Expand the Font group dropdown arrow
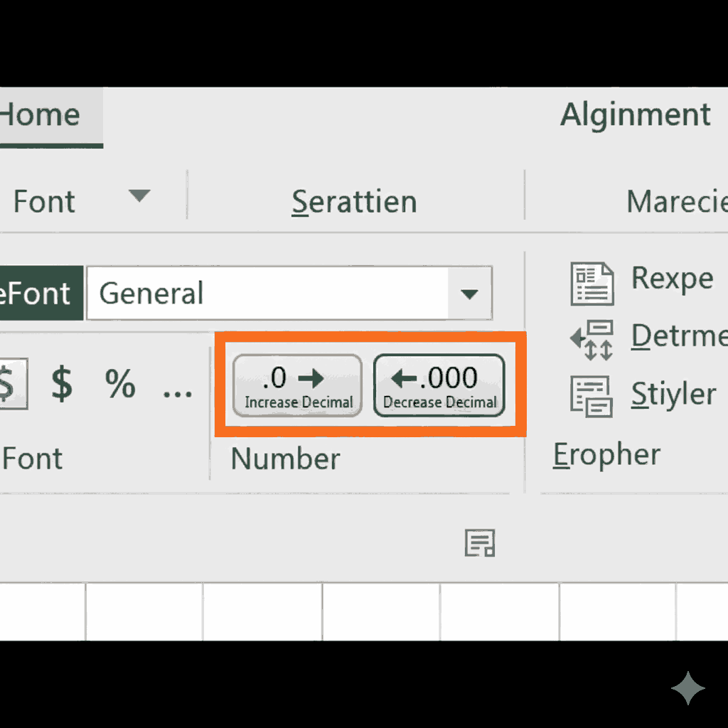 click(x=140, y=195)
